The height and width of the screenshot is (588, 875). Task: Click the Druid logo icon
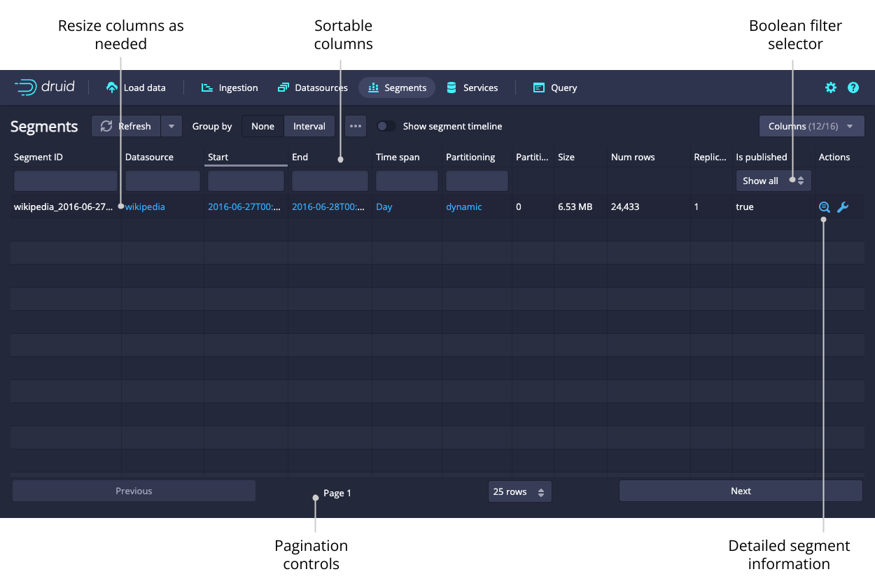click(x=26, y=87)
